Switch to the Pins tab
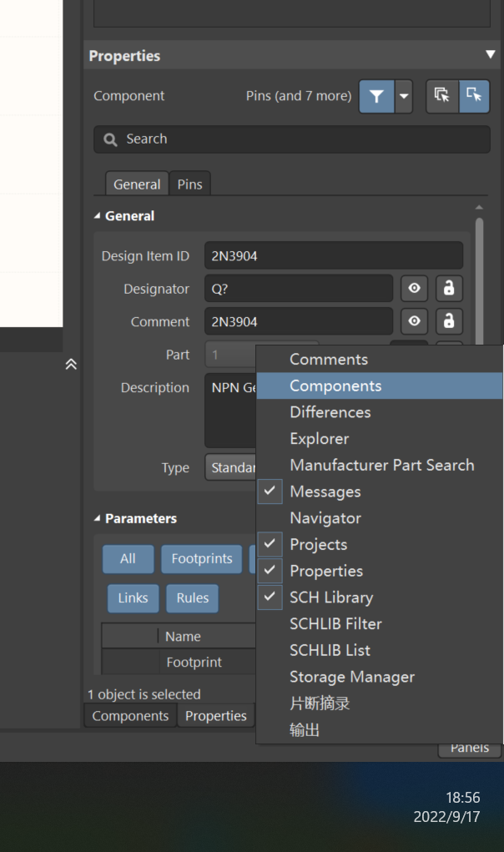 point(189,184)
